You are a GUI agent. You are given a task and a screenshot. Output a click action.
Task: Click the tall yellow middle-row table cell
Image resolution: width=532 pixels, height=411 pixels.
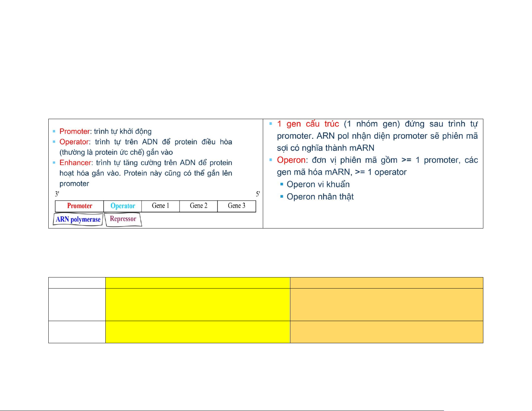[198, 305]
